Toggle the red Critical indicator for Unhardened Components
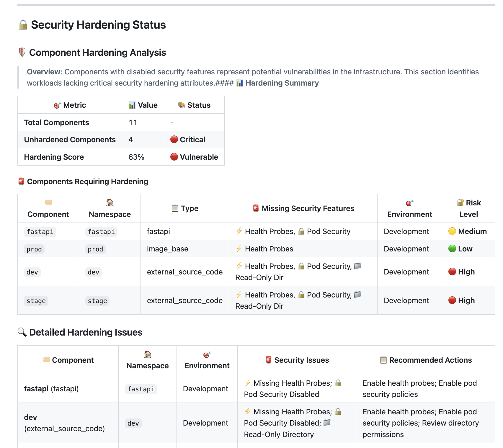This screenshot has height=448, width=503. click(174, 139)
